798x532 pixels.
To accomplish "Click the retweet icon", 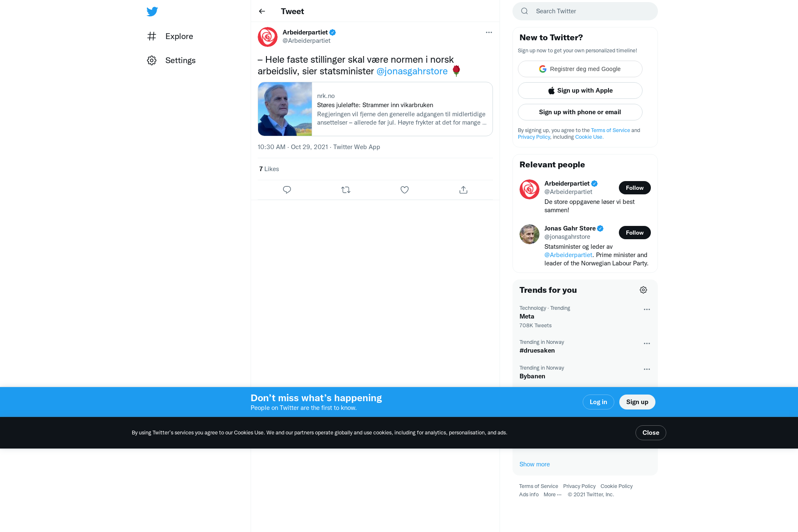I will click(x=346, y=190).
